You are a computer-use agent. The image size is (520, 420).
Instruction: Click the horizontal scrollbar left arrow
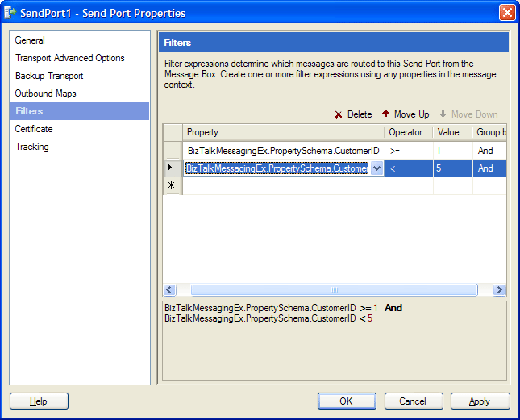point(169,289)
